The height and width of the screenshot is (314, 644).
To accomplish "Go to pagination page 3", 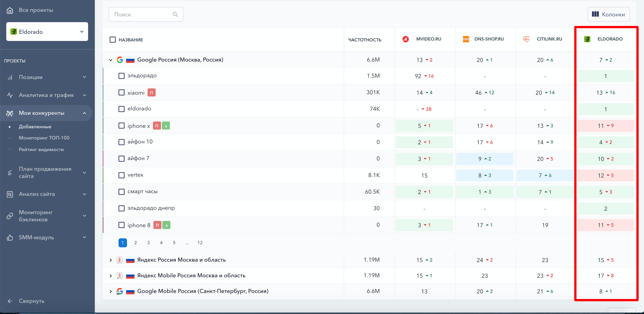I will point(148,242).
